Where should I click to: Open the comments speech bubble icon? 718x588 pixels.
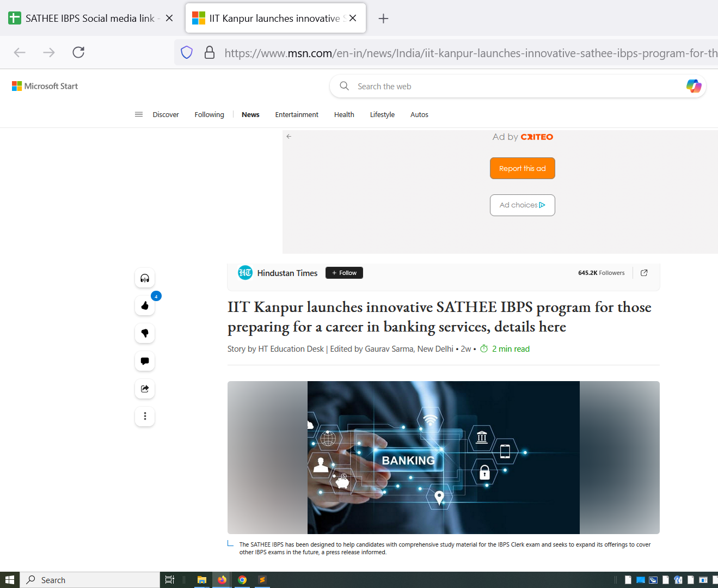(145, 361)
